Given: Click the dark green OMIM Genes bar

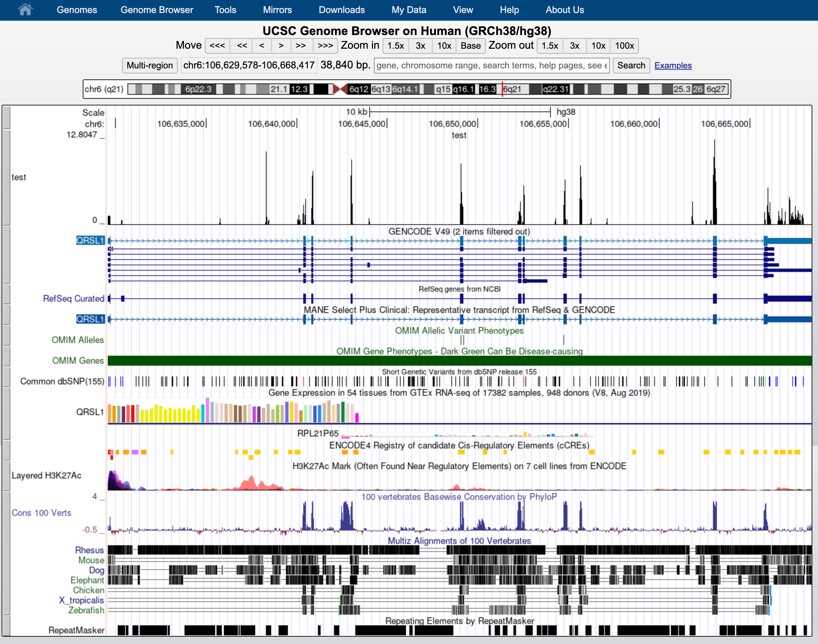Looking at the screenshot, I should [459, 361].
